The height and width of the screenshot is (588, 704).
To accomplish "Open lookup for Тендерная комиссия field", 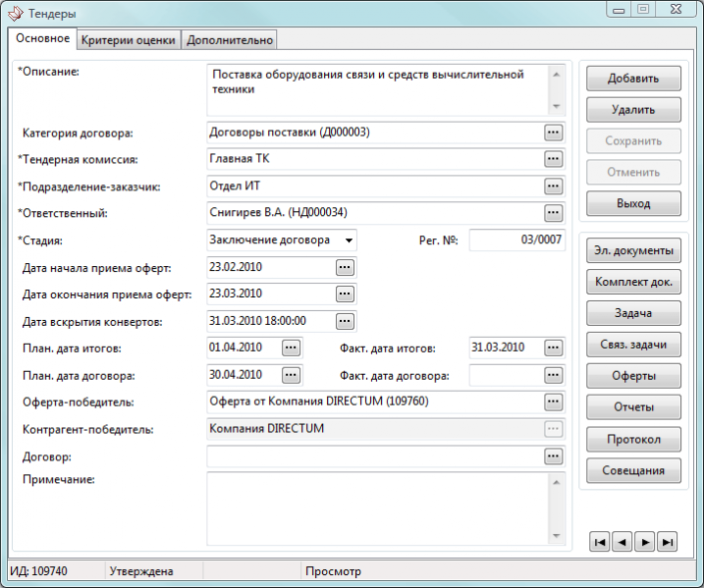I will (x=554, y=159).
